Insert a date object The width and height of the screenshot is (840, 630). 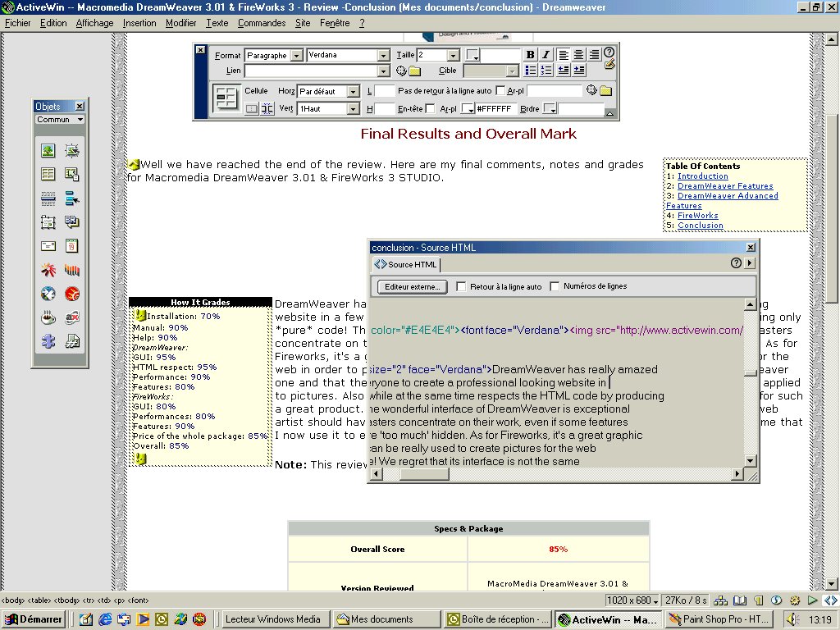click(x=72, y=246)
